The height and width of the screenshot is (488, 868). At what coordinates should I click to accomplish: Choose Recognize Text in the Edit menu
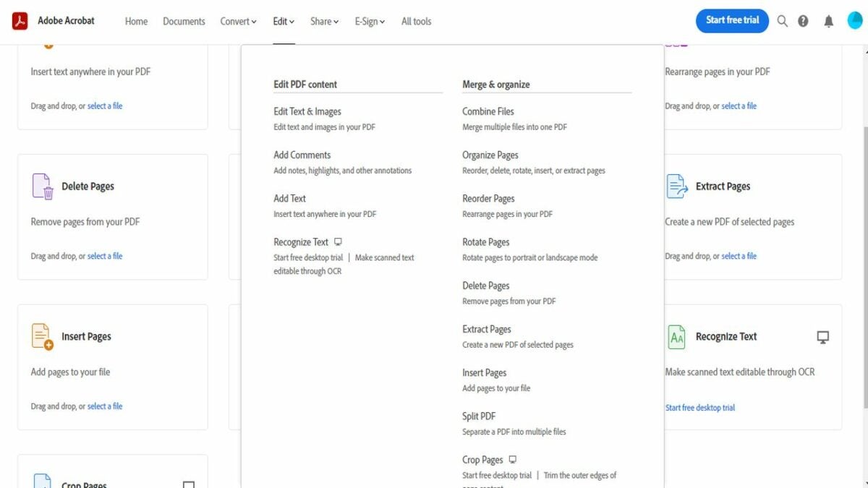301,242
